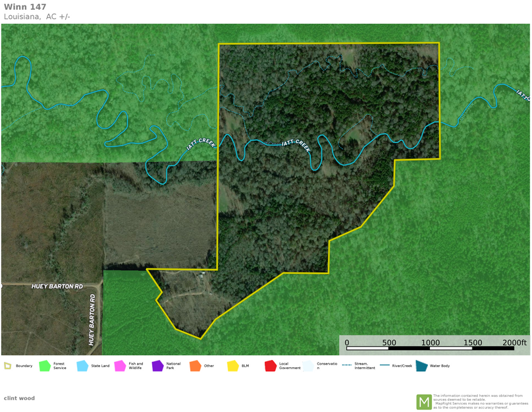Click the pale Conservation legend swatch

pos(308,366)
